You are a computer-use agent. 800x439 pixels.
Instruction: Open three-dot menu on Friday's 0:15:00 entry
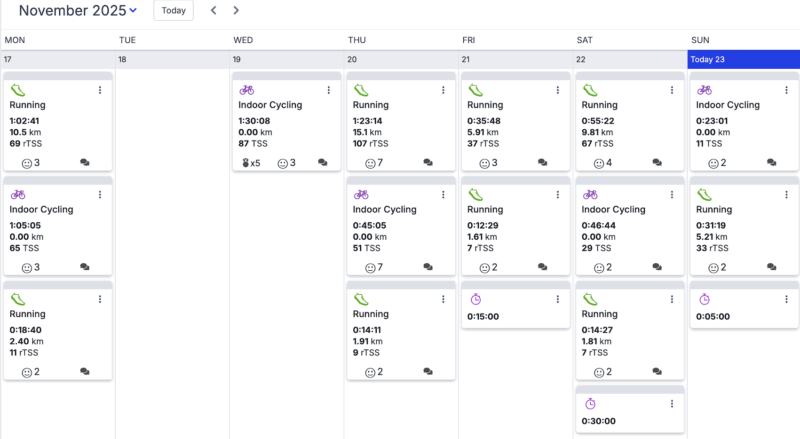click(557, 299)
